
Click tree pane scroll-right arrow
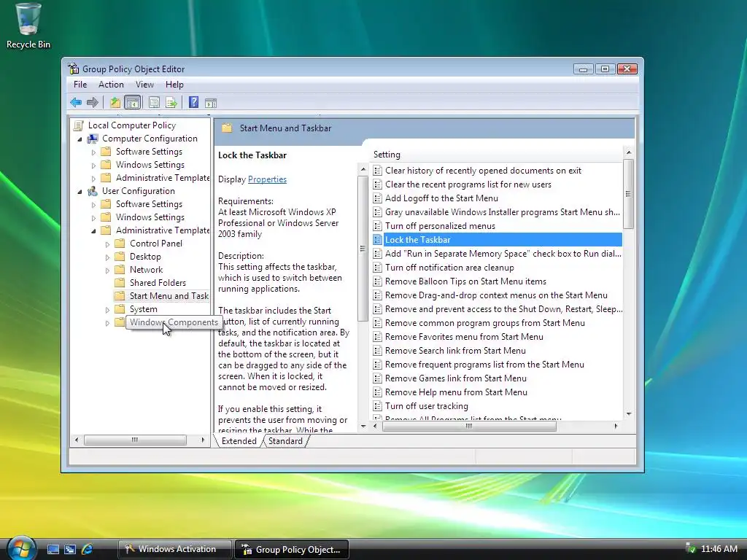coord(203,440)
